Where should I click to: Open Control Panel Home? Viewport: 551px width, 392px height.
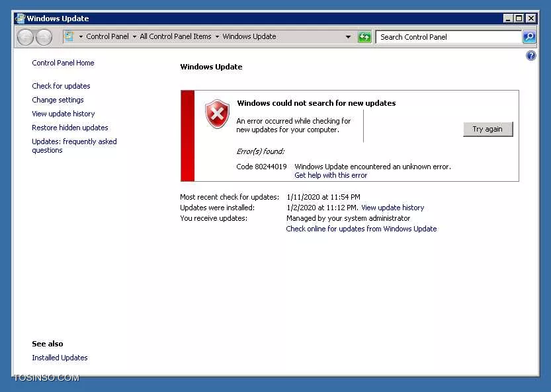tap(63, 63)
